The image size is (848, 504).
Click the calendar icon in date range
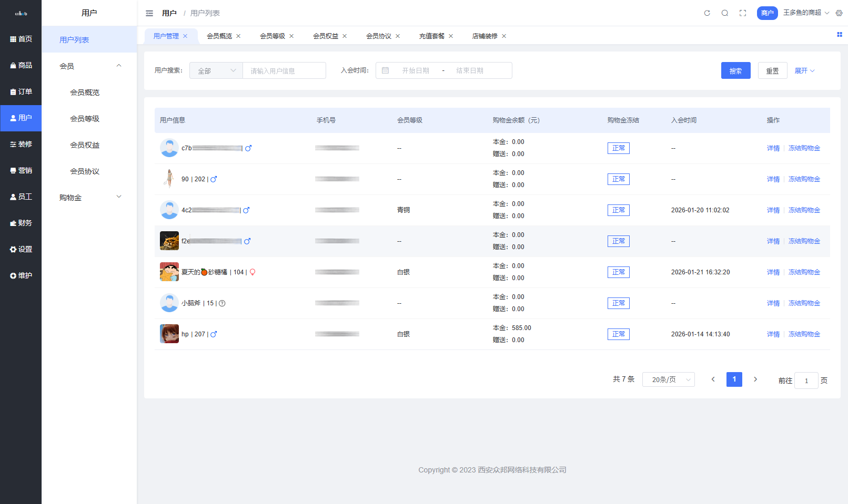click(386, 70)
